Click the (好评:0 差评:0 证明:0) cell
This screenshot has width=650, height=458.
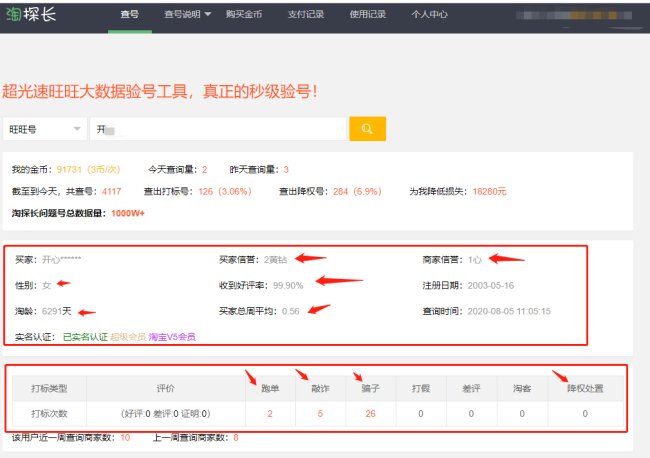(x=166, y=414)
